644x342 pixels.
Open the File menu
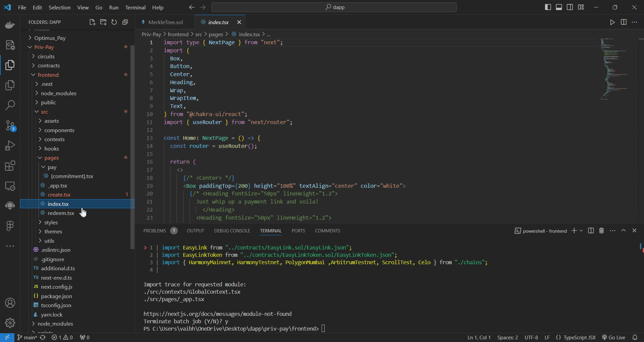[x=22, y=7]
